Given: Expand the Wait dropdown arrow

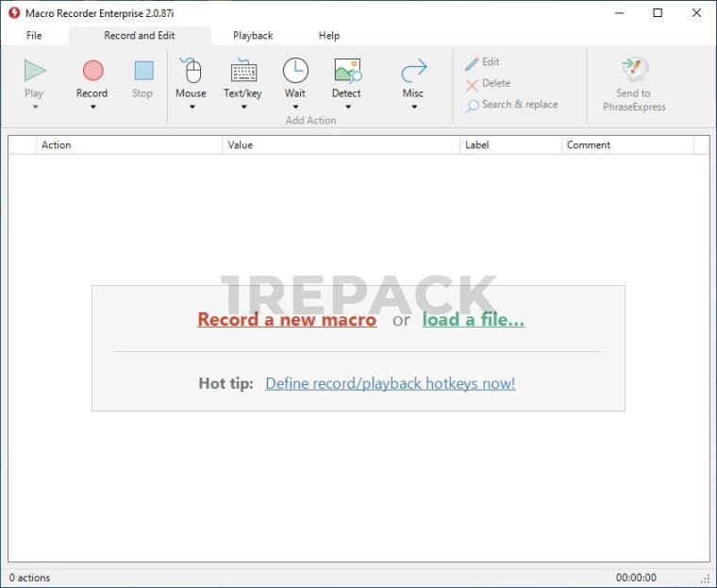Looking at the screenshot, I should (295, 107).
